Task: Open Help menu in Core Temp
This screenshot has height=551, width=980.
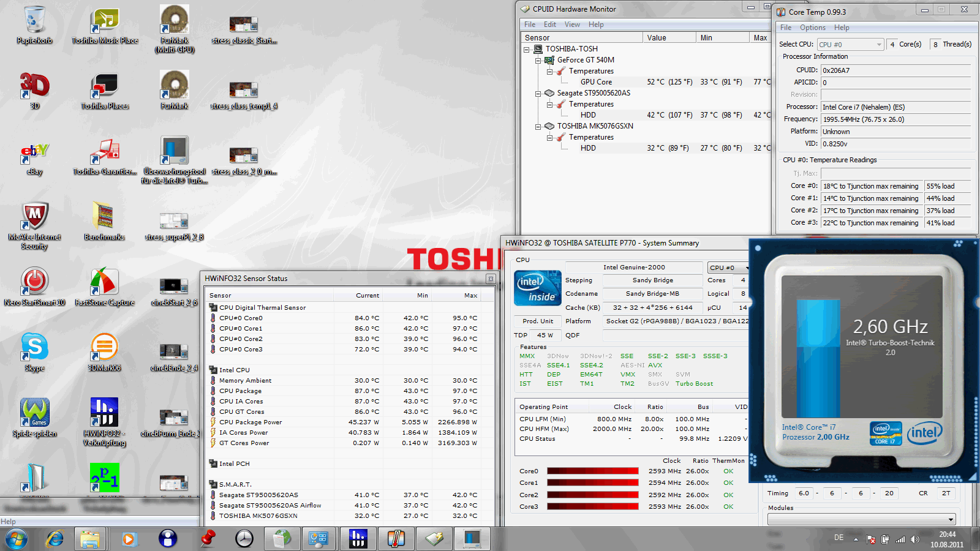Action: click(842, 28)
